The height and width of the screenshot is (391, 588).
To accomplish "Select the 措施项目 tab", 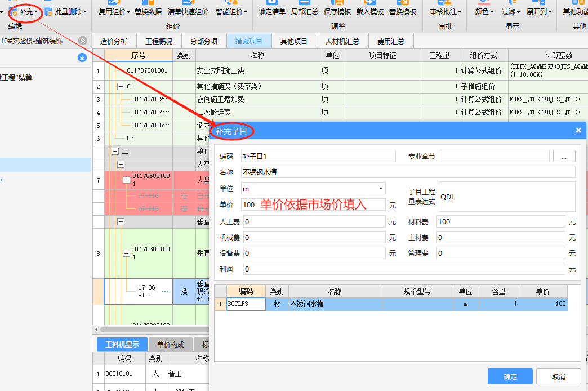I will pos(248,41).
